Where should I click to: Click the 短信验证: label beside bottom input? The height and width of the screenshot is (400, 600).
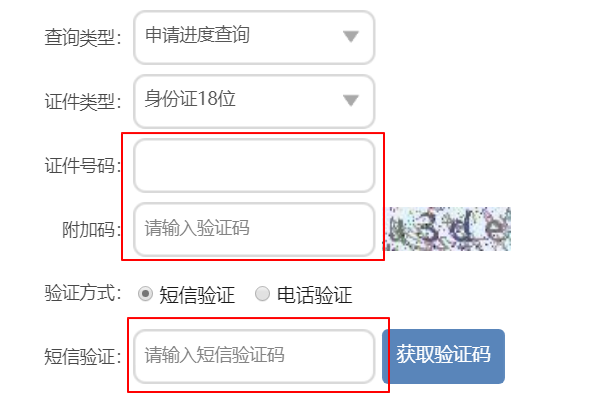point(83,356)
